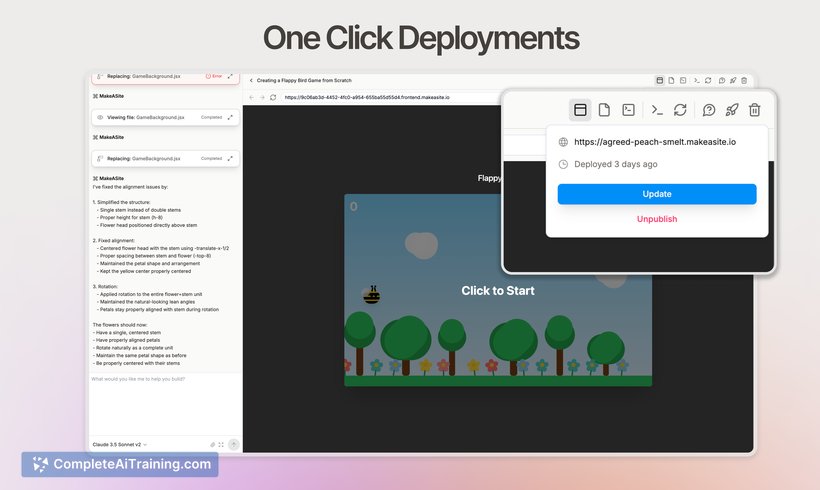Click the paperclip attach icon in chat
The width and height of the screenshot is (820, 490).
tap(212, 445)
